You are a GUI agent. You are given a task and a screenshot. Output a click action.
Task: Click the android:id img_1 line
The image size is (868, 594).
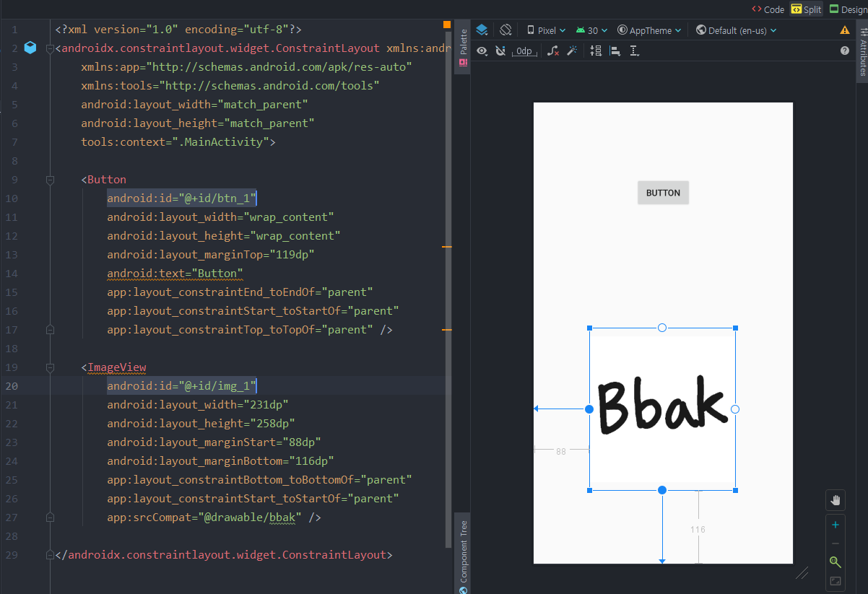182,386
